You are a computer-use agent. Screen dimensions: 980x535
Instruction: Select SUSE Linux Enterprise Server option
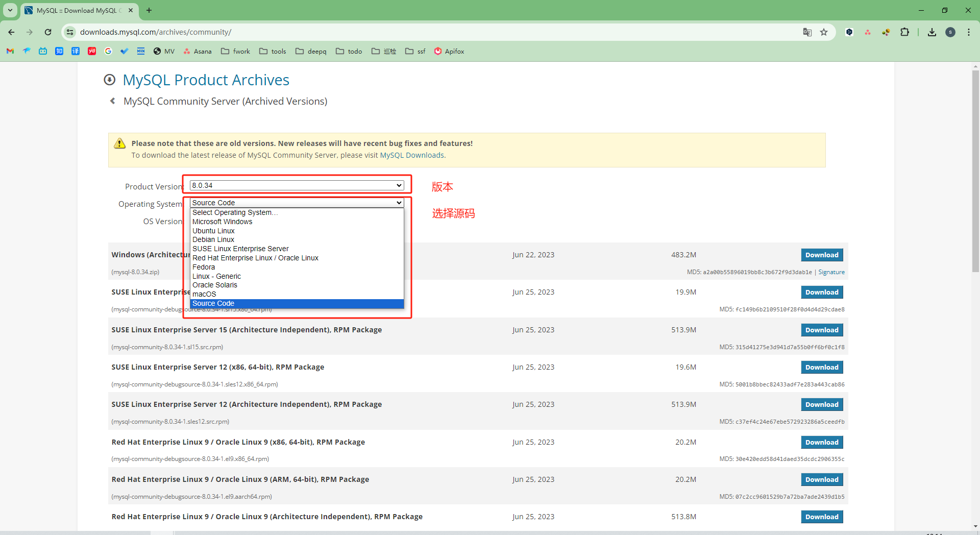point(297,249)
